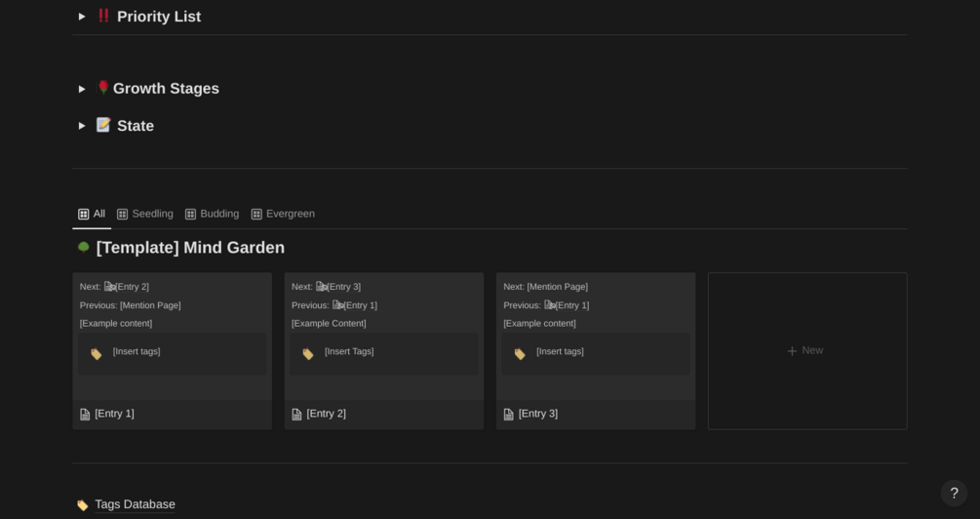Click the tag icon in Entry 1 card
Screen dimensions: 980x519
(x=97, y=354)
